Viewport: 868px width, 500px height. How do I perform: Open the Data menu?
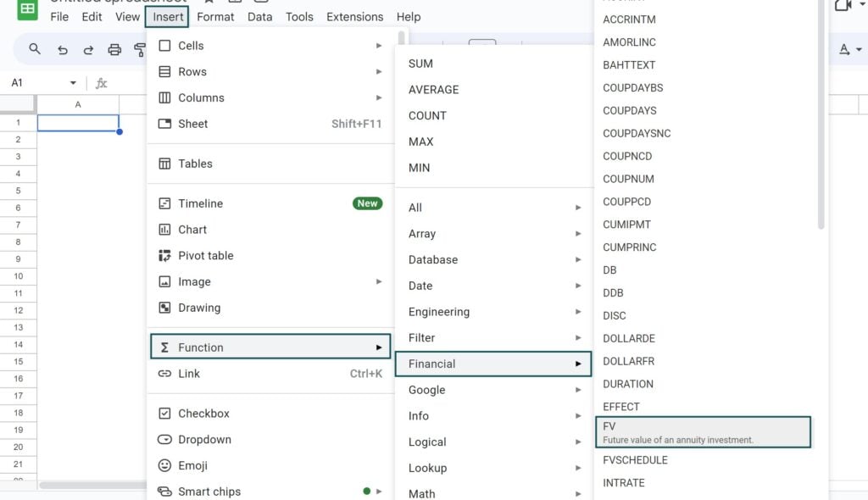coord(259,17)
